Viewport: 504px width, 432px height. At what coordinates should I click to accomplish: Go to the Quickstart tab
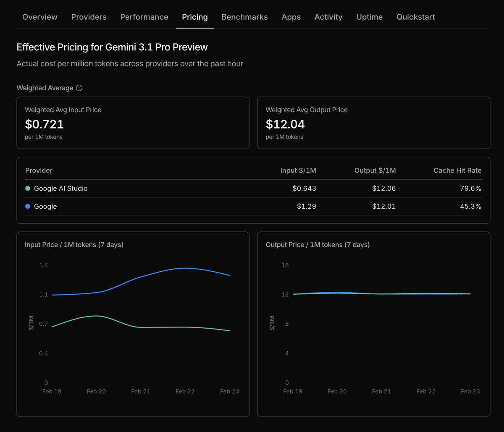(x=415, y=17)
